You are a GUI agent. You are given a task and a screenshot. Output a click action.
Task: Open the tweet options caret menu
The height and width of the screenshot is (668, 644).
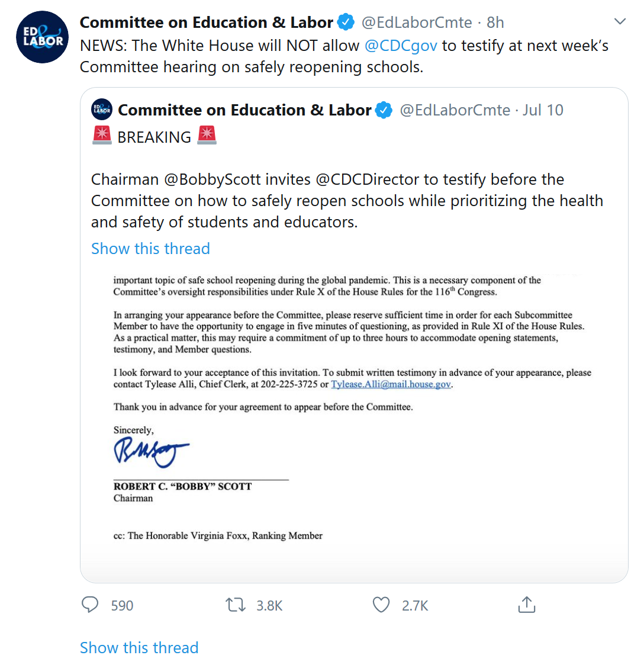(x=620, y=20)
